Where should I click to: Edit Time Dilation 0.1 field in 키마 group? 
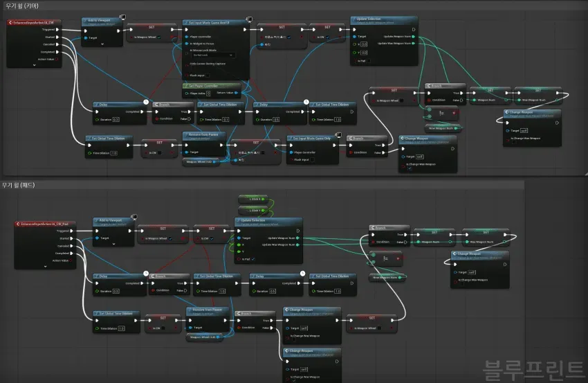tap(226, 119)
